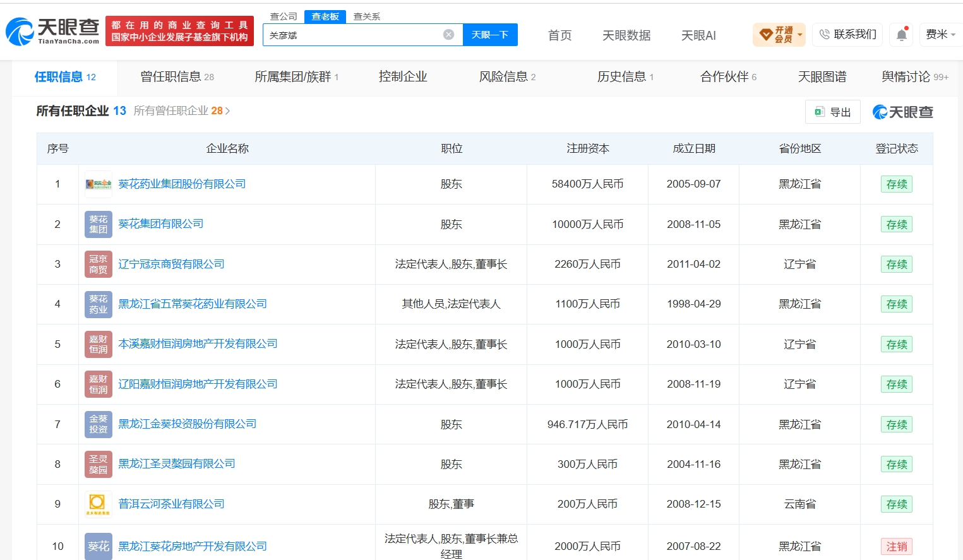Open the 风险信息 2 tab
963x560 pixels.
pyautogui.click(x=508, y=77)
